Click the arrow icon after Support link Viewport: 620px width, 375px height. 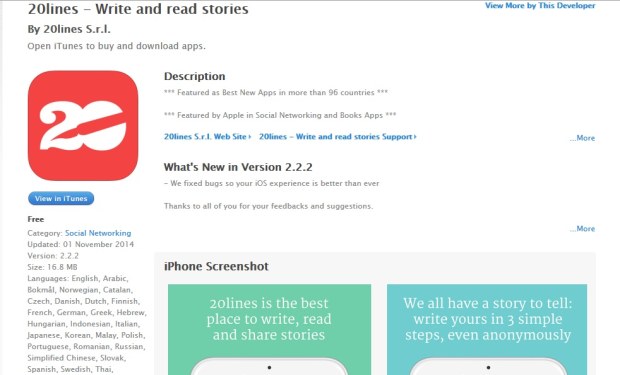(x=415, y=137)
